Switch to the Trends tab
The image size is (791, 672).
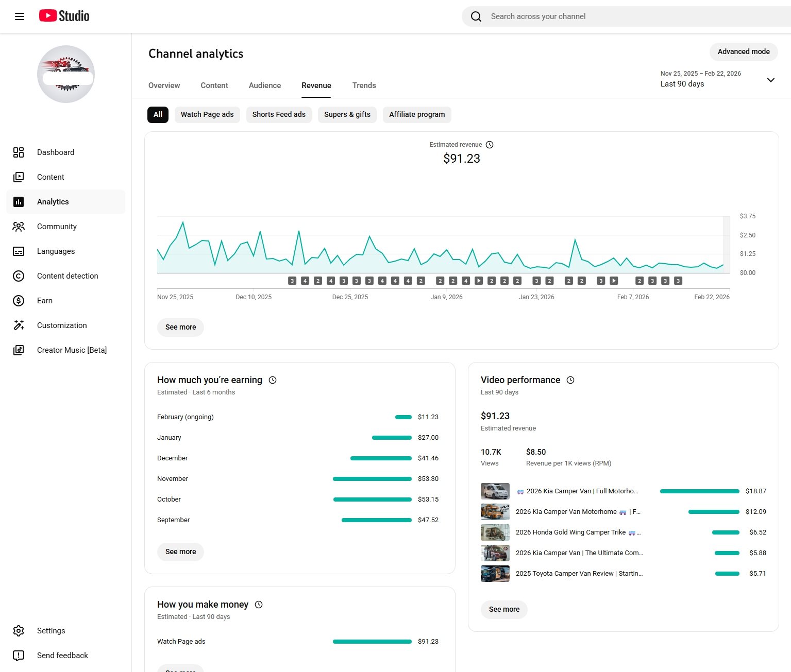pyautogui.click(x=364, y=85)
